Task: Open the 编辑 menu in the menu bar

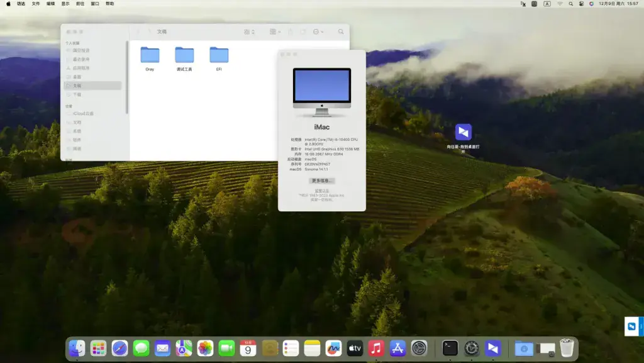Action: [50, 4]
